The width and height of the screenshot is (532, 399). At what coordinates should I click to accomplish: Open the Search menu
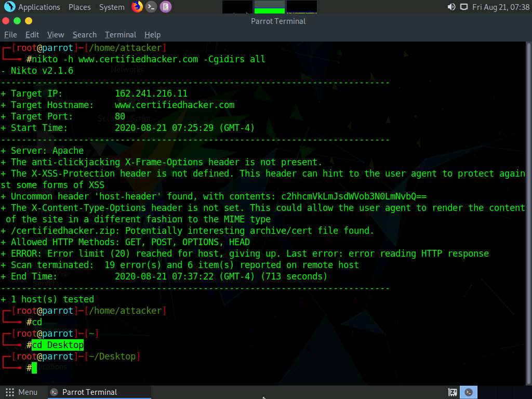85,35
